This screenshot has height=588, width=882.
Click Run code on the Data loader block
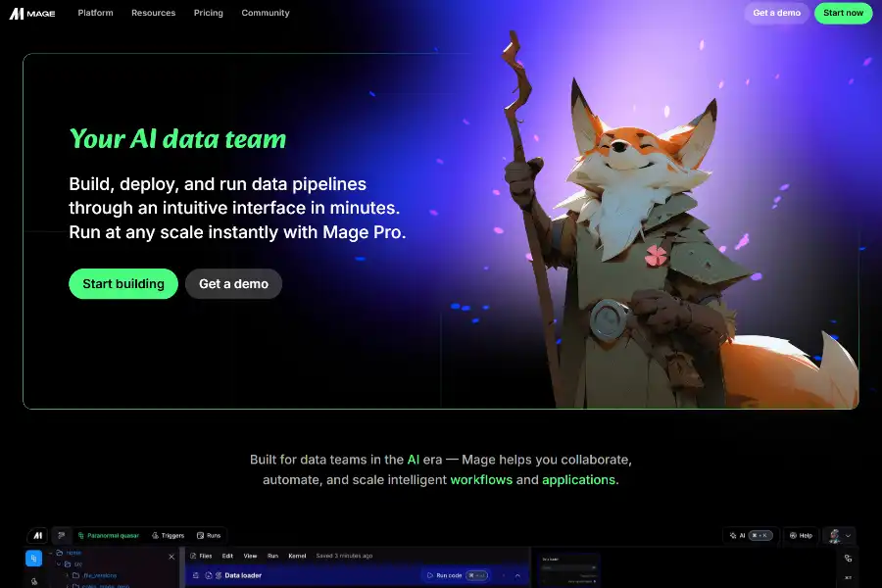point(456,575)
